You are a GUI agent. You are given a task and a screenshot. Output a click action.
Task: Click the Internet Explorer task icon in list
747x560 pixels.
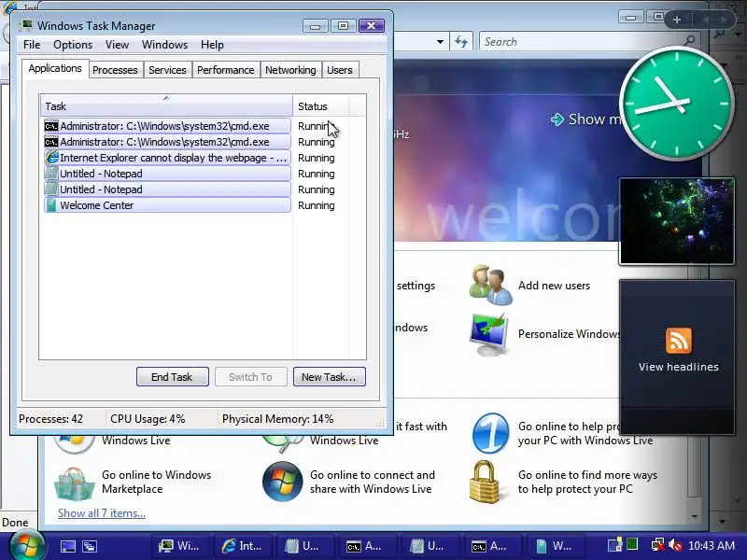pos(51,157)
